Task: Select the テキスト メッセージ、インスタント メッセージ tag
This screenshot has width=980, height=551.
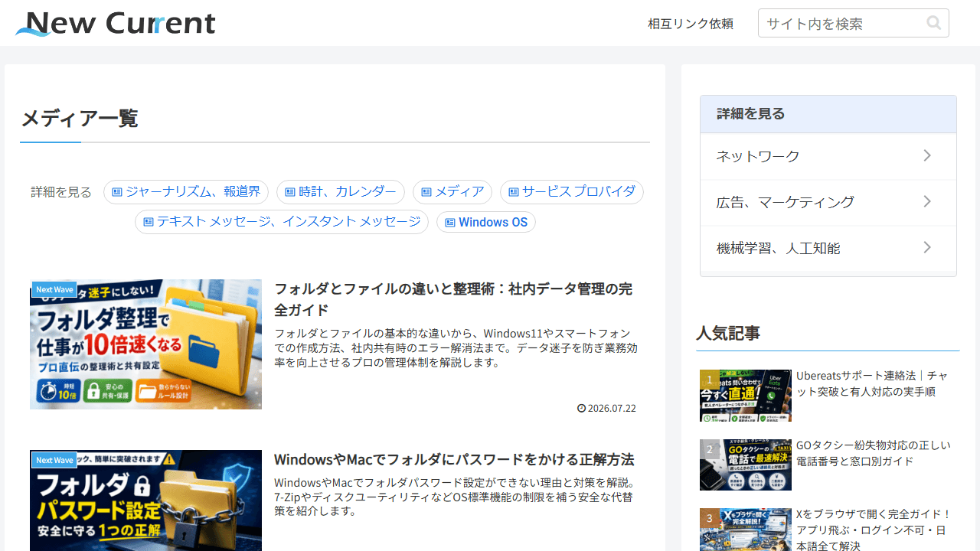Action: click(282, 222)
